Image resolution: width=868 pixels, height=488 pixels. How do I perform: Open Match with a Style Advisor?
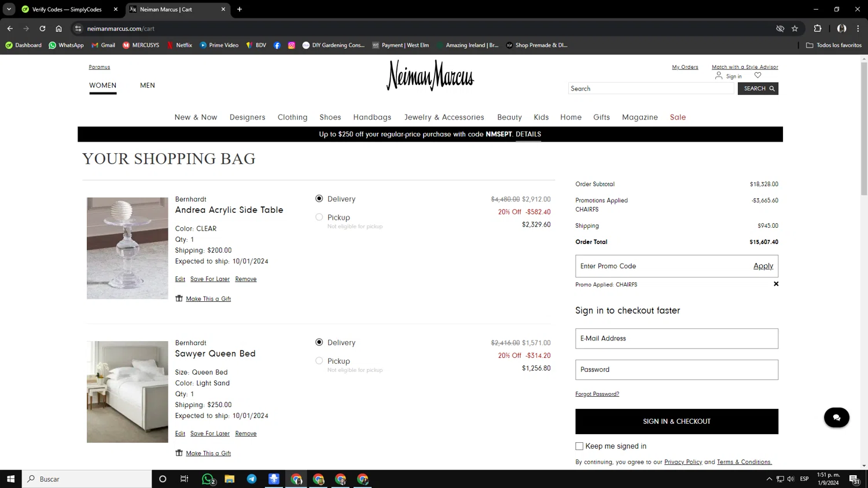tap(745, 67)
